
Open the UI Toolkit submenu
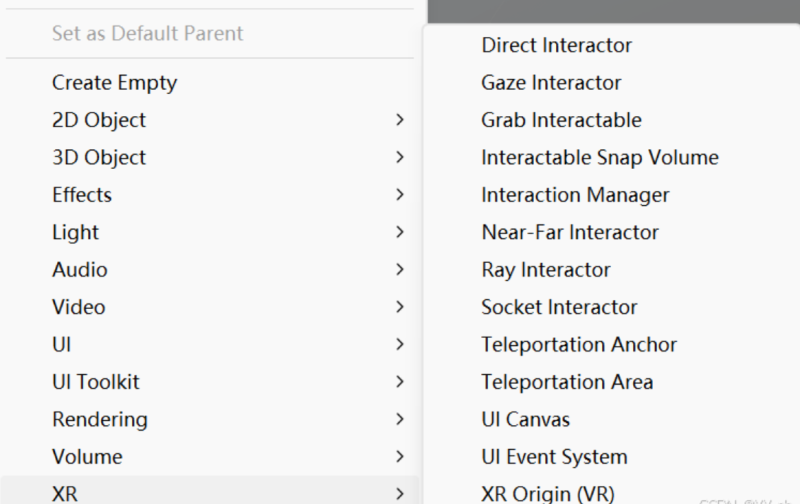(96, 382)
